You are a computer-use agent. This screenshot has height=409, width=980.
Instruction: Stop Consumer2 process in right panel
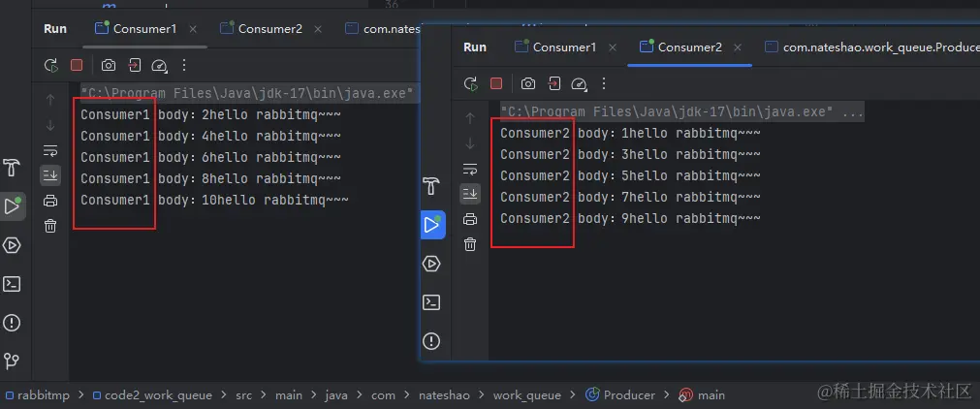[x=496, y=83]
